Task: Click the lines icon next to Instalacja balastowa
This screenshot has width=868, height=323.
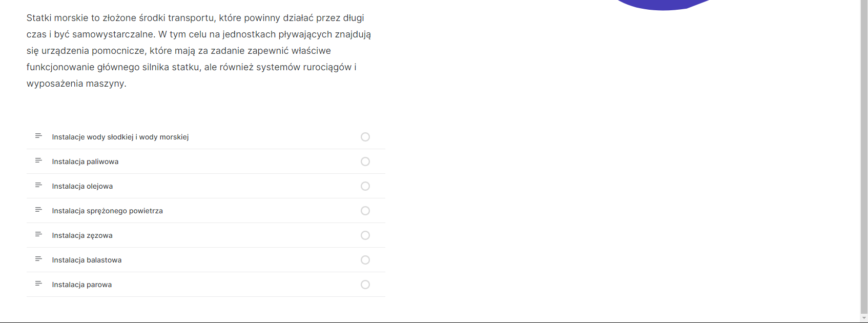Action: pos(38,259)
